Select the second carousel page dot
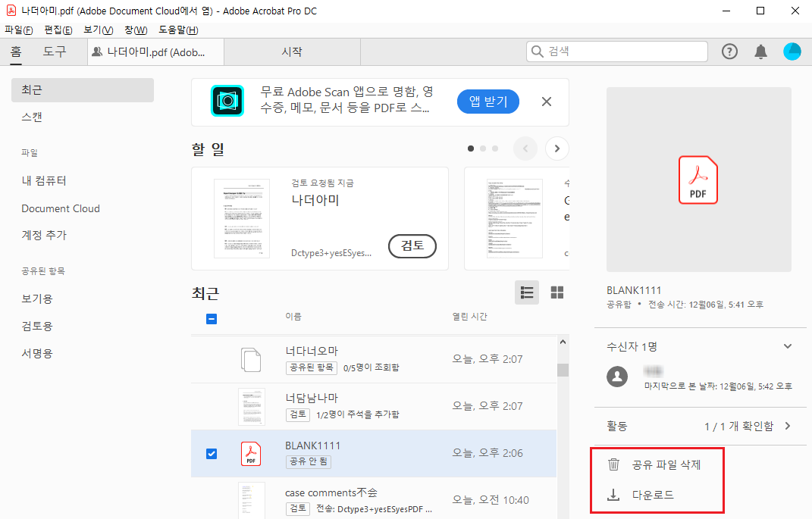This screenshot has height=519, width=812. tap(483, 149)
